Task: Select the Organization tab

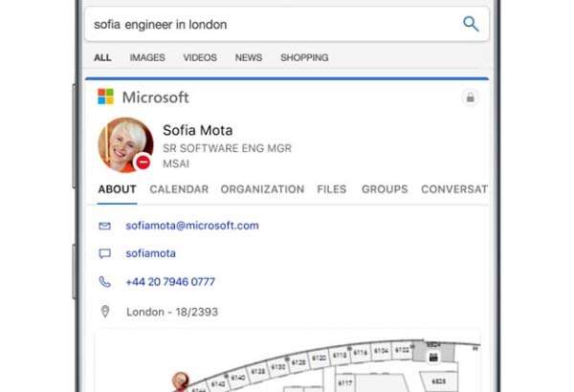Action: point(262,189)
